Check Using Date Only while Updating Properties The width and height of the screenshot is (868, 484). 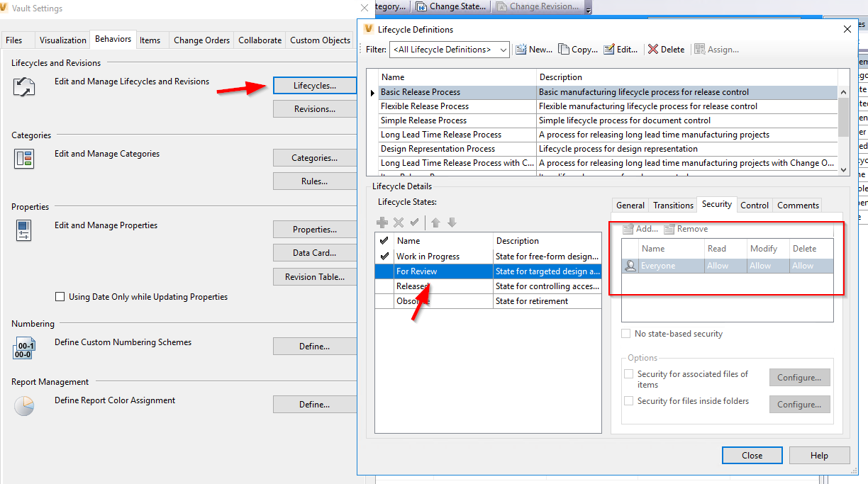point(60,296)
